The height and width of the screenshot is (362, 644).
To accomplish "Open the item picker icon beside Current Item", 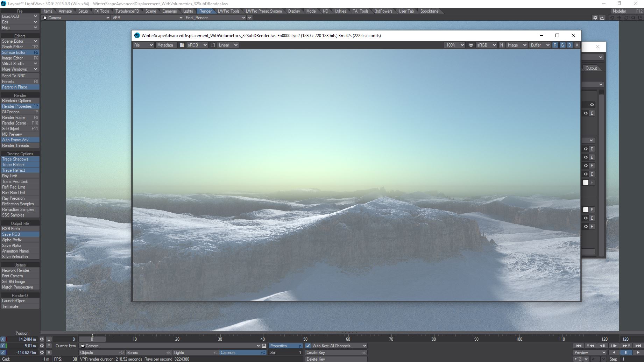I will (x=264, y=346).
